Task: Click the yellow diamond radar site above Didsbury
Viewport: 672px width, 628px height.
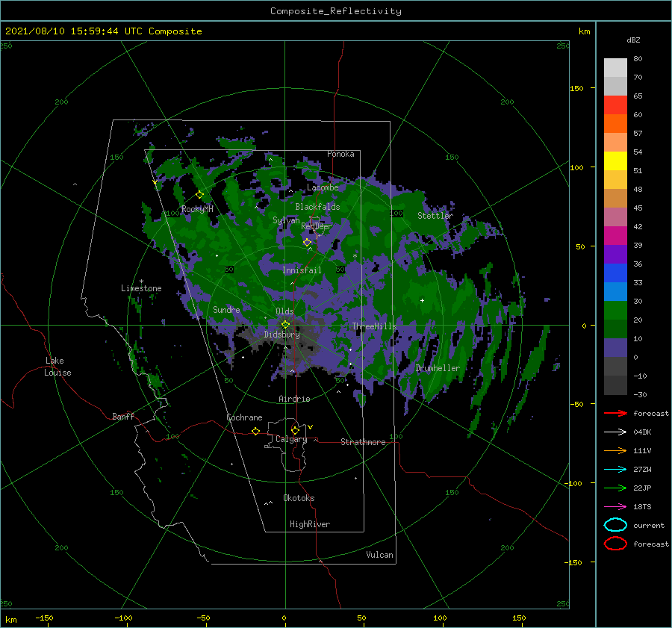Action: click(285, 325)
